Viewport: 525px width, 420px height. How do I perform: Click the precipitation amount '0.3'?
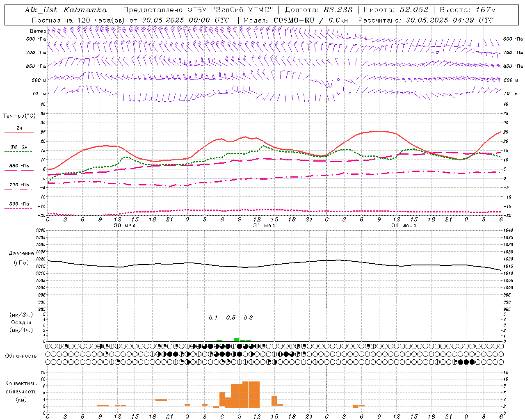point(248,318)
